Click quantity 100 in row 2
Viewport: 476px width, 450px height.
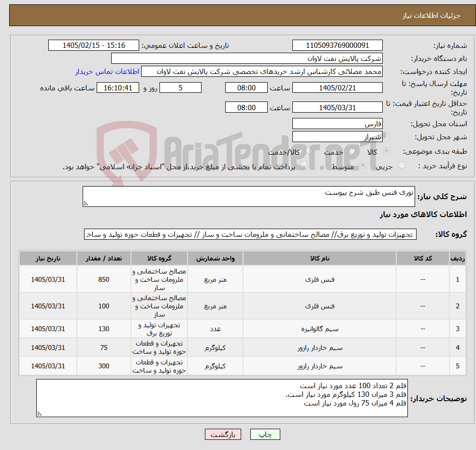click(x=104, y=306)
